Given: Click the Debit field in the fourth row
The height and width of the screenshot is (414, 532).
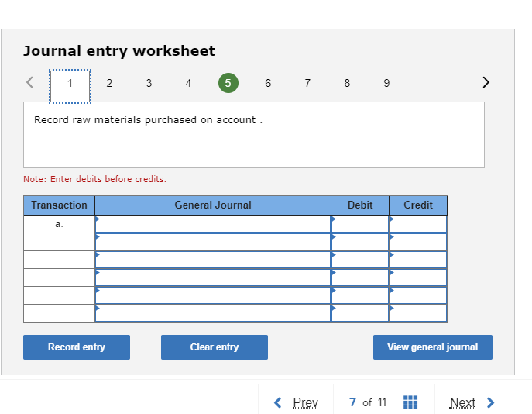Looking at the screenshot, I should coord(360,278).
